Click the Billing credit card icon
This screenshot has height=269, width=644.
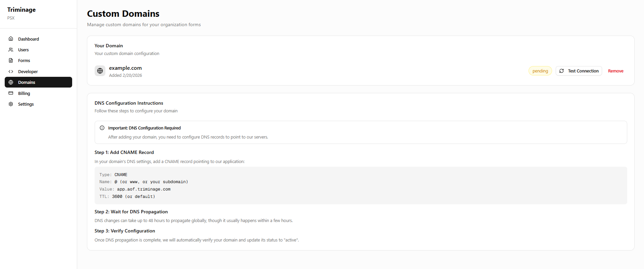click(x=11, y=93)
